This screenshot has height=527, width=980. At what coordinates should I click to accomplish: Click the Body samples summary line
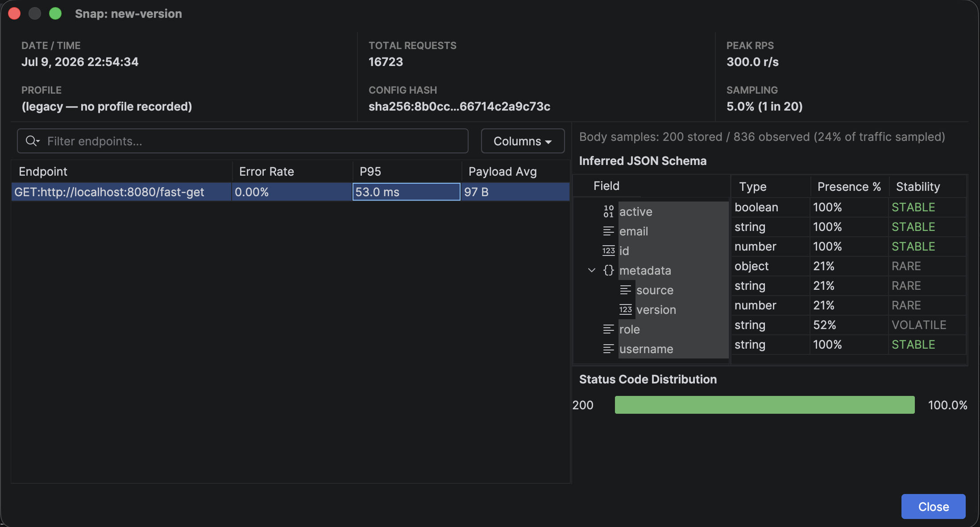point(762,137)
